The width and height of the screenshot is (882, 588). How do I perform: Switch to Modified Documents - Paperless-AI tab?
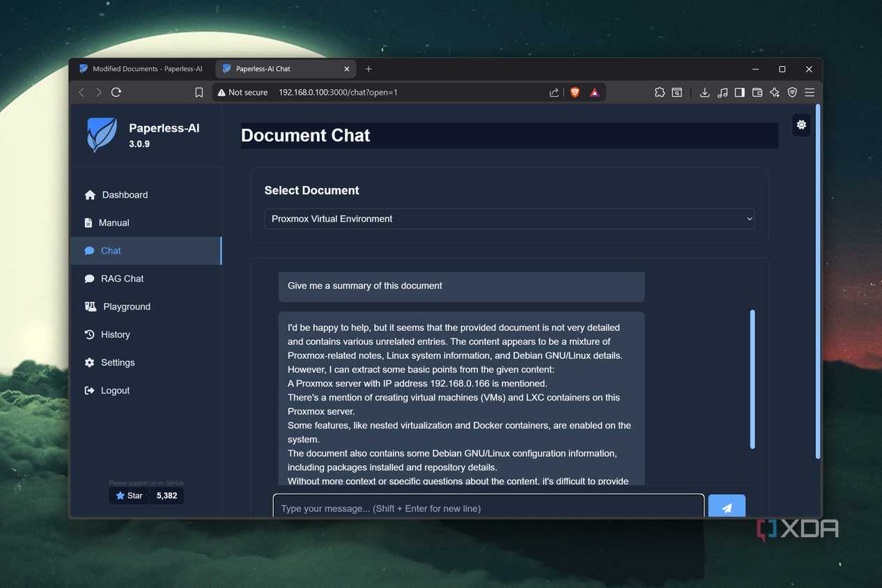(x=141, y=69)
